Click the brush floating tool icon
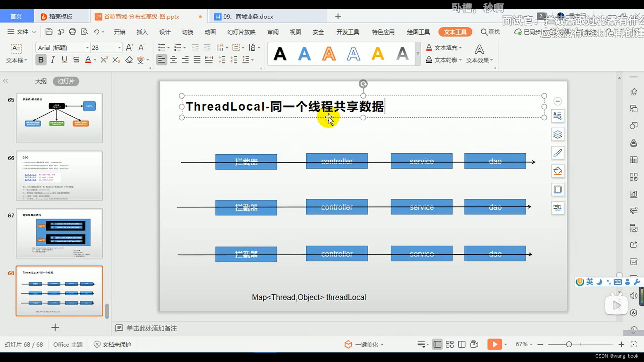The height and width of the screenshot is (362, 644). (x=557, y=153)
